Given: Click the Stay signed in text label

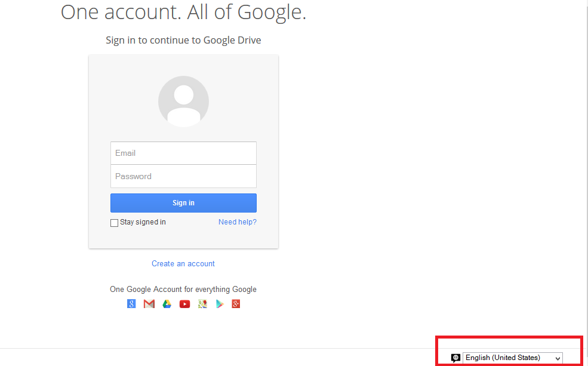Looking at the screenshot, I should 142,222.
